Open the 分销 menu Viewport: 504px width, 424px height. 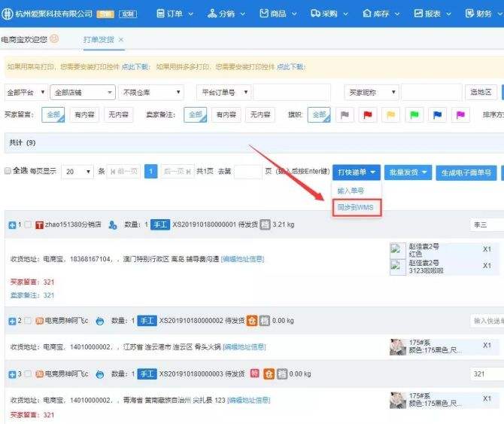(226, 14)
